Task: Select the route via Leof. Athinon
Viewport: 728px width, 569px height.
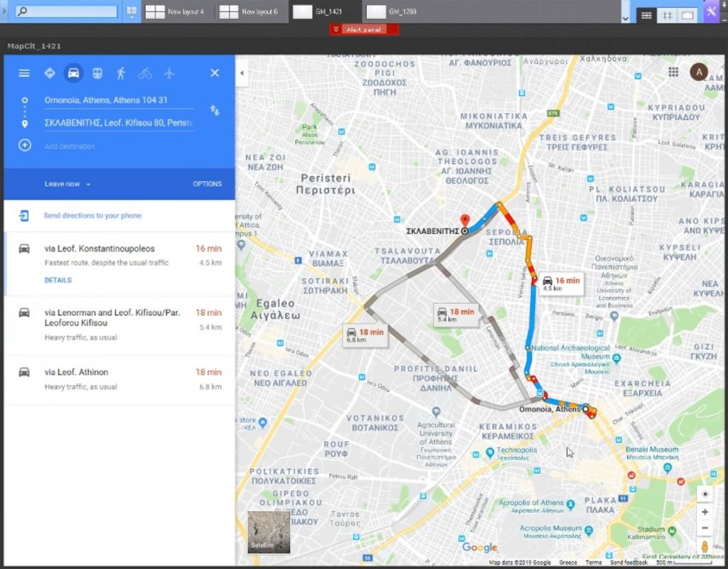Action: click(119, 380)
